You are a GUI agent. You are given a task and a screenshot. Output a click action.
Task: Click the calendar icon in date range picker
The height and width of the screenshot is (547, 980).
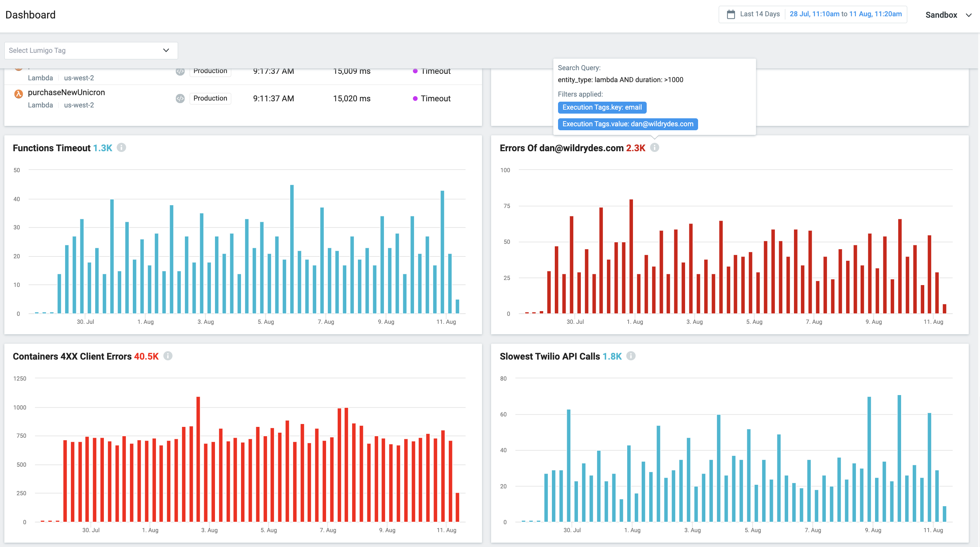(x=730, y=14)
